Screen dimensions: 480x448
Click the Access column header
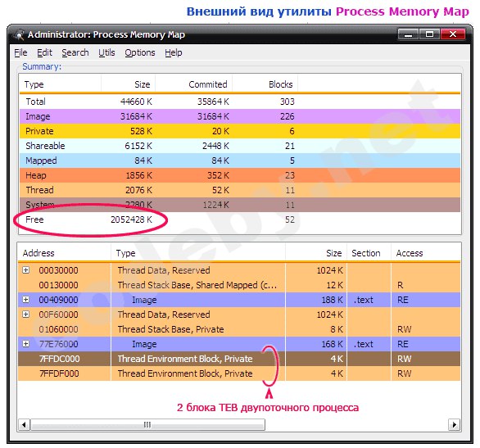tap(425, 253)
